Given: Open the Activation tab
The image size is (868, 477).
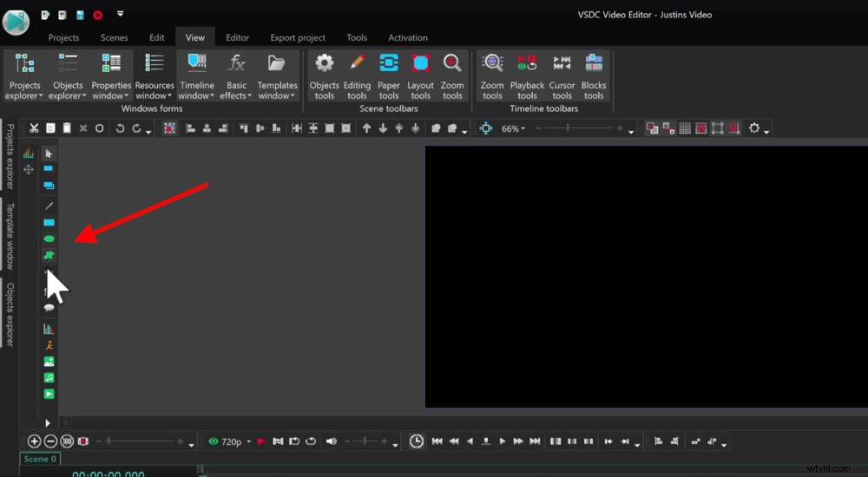Looking at the screenshot, I should [408, 37].
